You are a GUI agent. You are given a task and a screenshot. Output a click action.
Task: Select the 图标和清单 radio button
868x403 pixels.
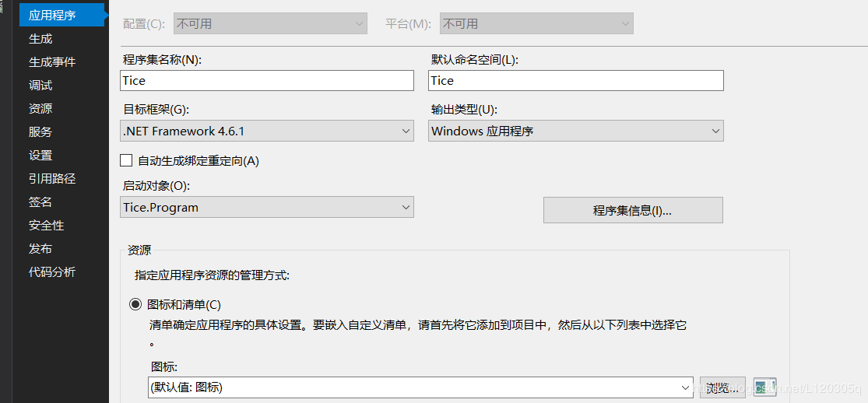click(x=135, y=304)
